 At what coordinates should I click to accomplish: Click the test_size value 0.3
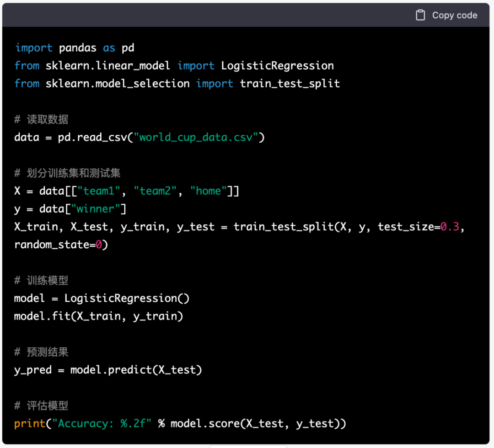tap(450, 227)
